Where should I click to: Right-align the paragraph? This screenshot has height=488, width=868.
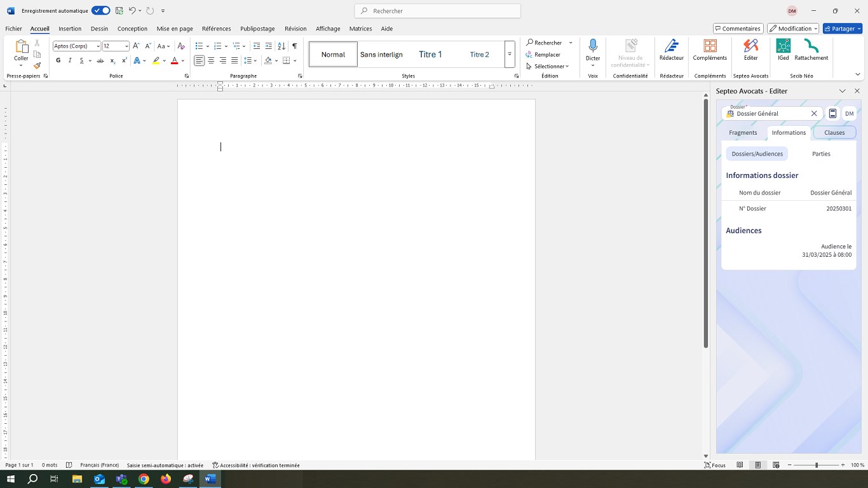[x=223, y=60]
